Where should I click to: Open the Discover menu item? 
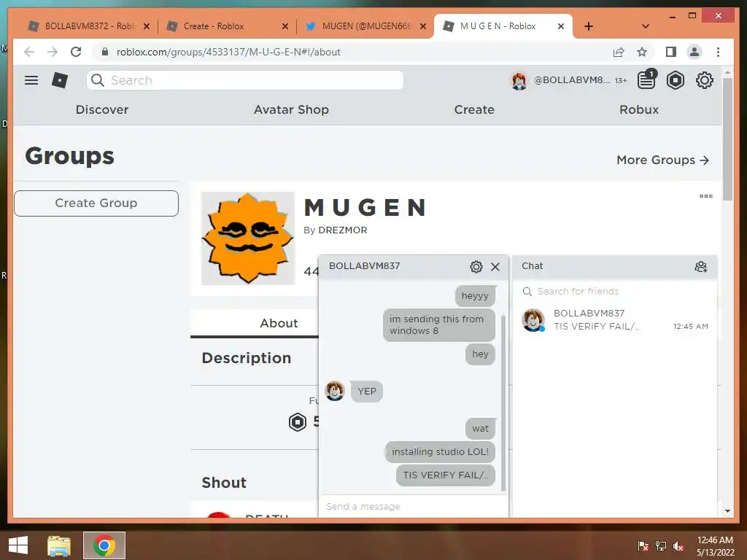point(102,109)
